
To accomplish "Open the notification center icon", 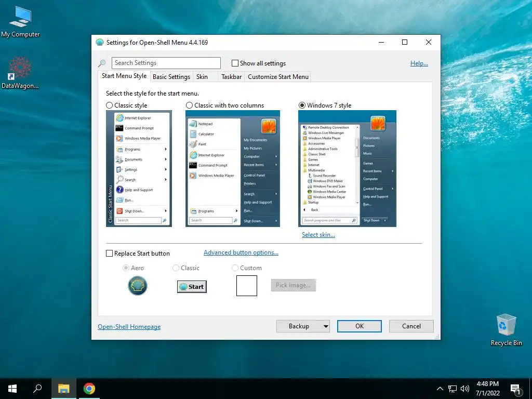I will (x=515, y=389).
